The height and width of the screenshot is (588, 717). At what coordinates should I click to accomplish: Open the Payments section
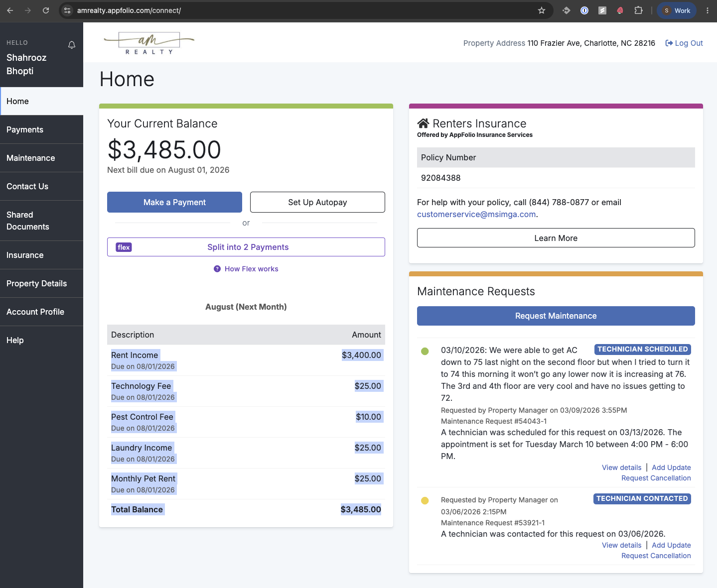click(x=42, y=129)
